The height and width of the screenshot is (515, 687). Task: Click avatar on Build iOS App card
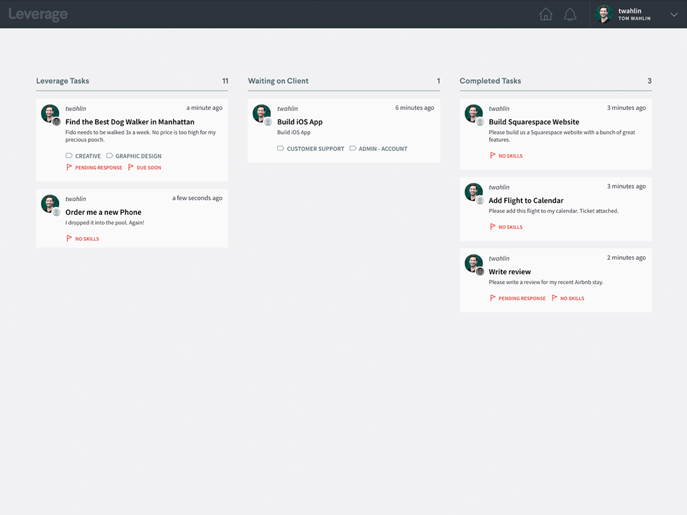point(262,114)
